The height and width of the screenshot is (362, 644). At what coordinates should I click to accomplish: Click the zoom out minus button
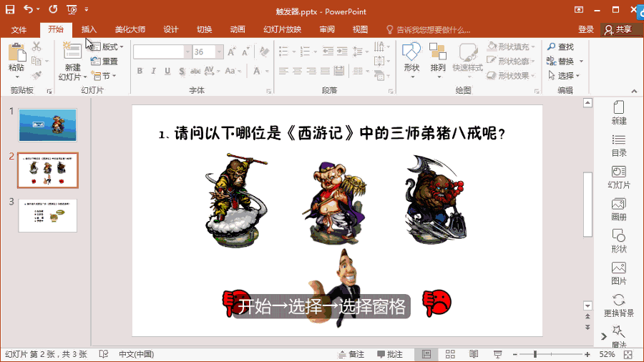click(x=515, y=354)
